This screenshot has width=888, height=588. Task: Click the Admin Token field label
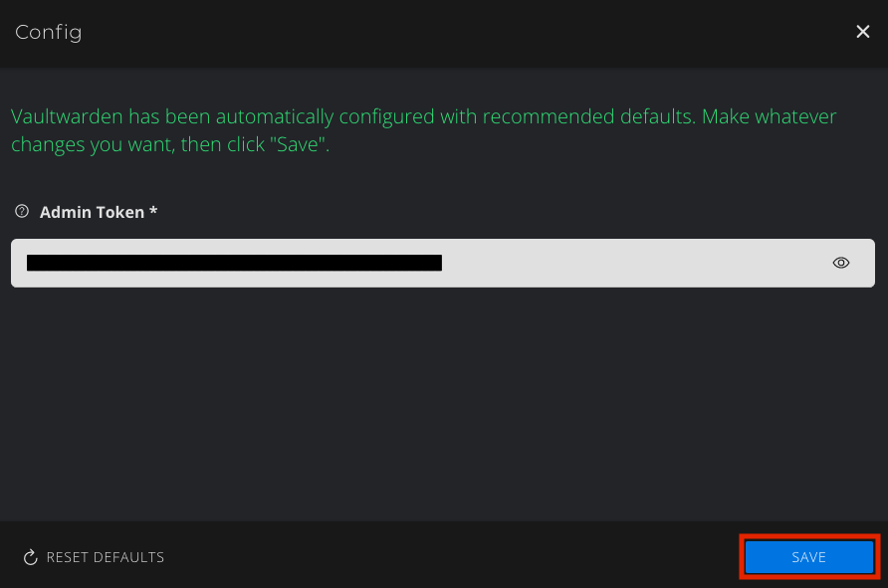pos(92,212)
